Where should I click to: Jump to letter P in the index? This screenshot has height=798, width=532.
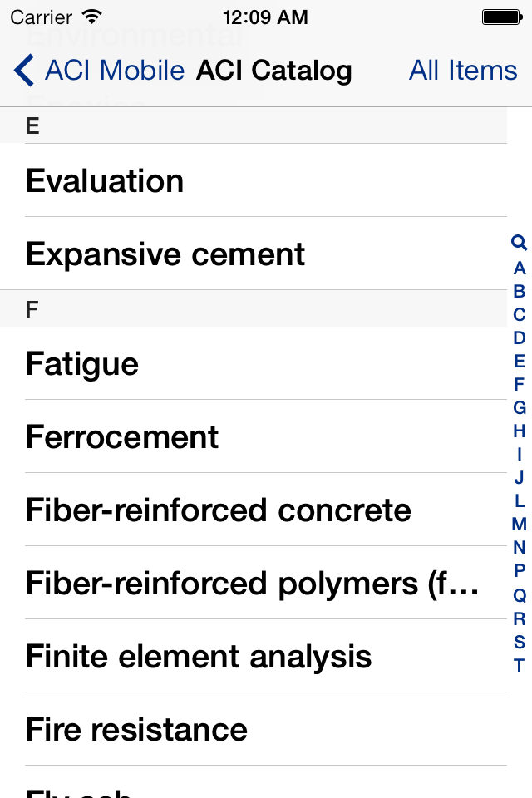click(520, 570)
